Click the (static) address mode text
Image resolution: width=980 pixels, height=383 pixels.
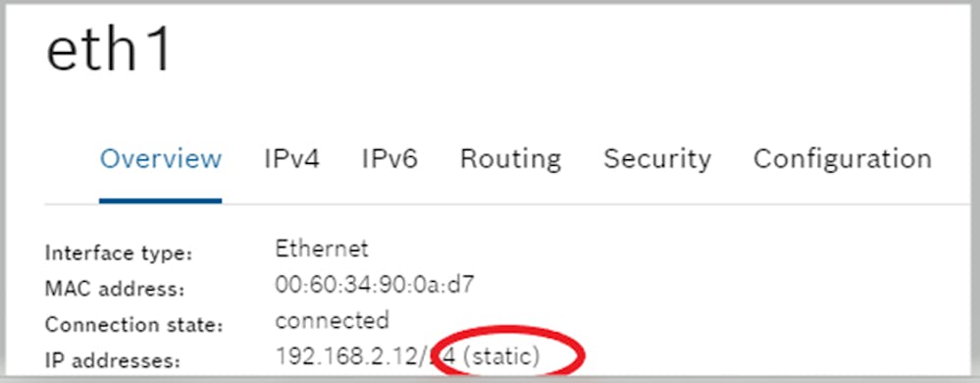click(x=502, y=356)
